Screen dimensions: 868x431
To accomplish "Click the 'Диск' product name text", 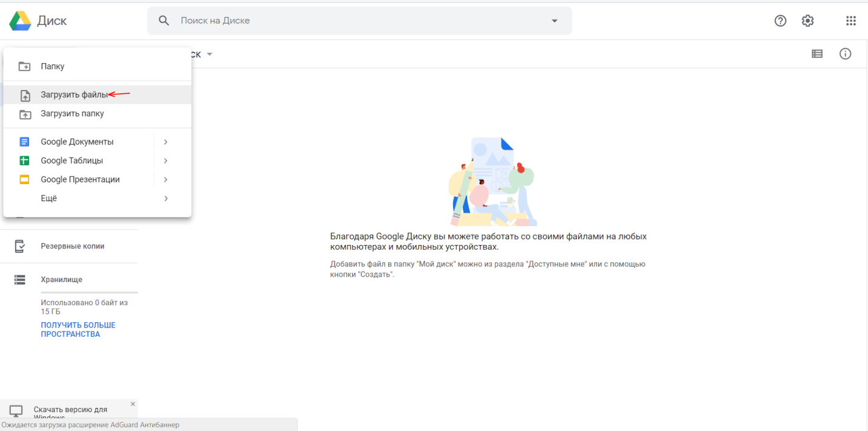I will (x=52, y=21).
